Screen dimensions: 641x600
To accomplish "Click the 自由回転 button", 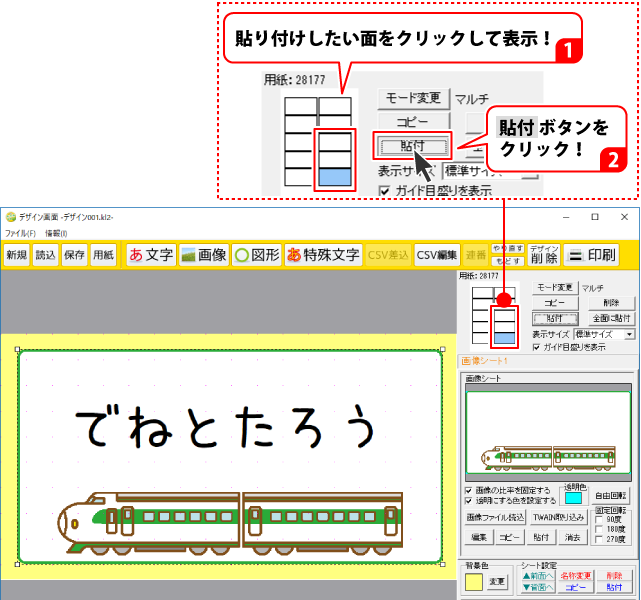I will pos(611,496).
